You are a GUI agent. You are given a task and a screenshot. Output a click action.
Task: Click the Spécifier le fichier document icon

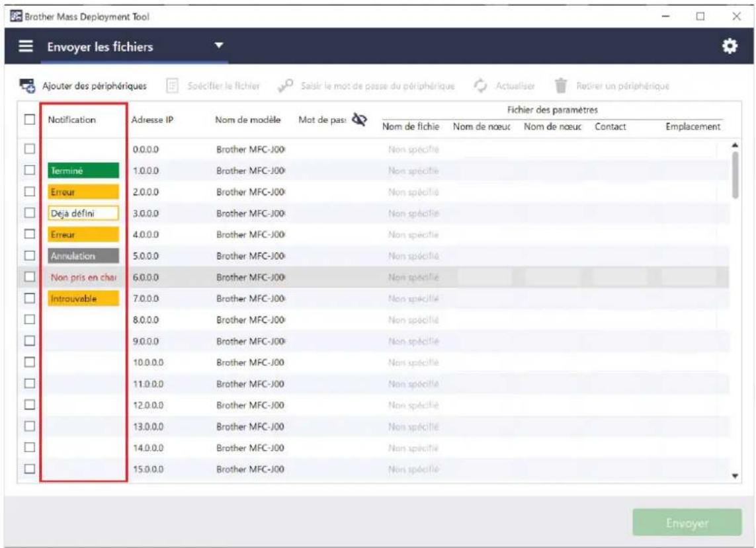point(172,86)
